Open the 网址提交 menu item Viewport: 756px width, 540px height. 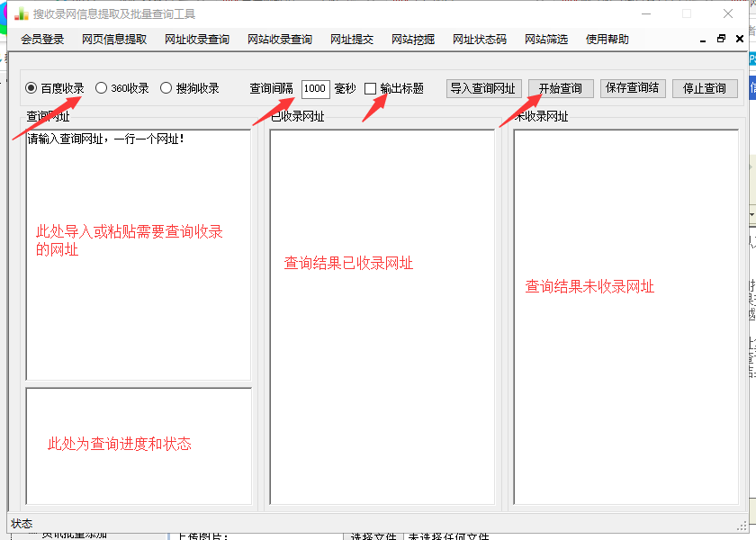click(x=352, y=40)
